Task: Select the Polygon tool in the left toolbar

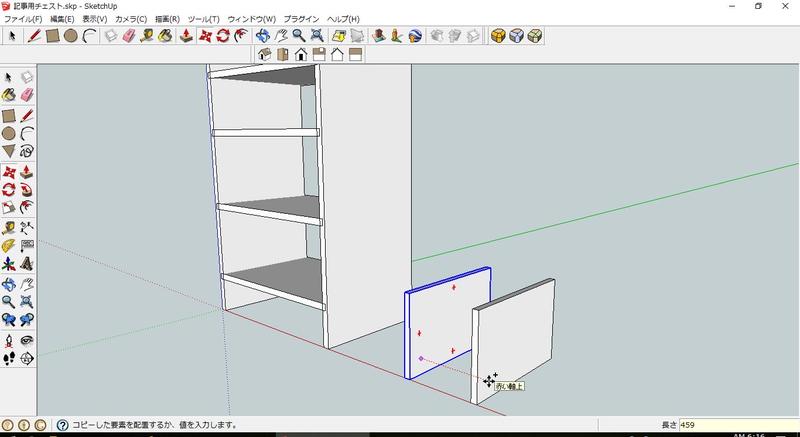Action: tap(9, 152)
